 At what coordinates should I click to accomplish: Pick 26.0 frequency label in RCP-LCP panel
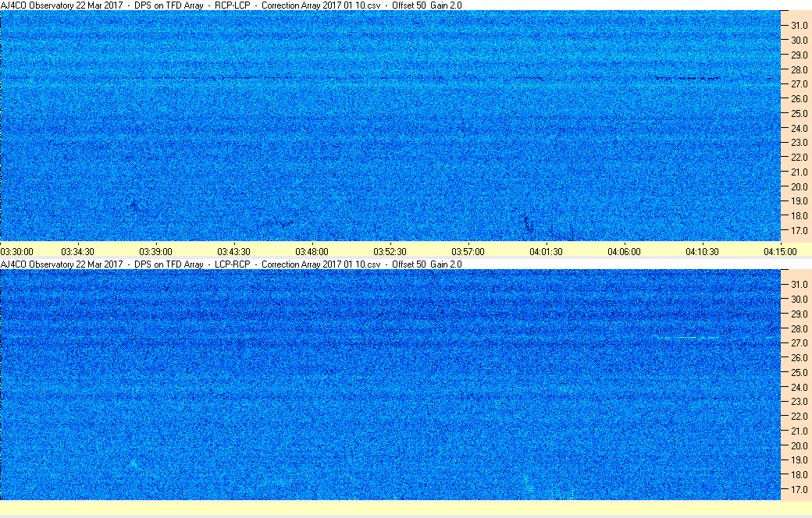tap(799, 99)
